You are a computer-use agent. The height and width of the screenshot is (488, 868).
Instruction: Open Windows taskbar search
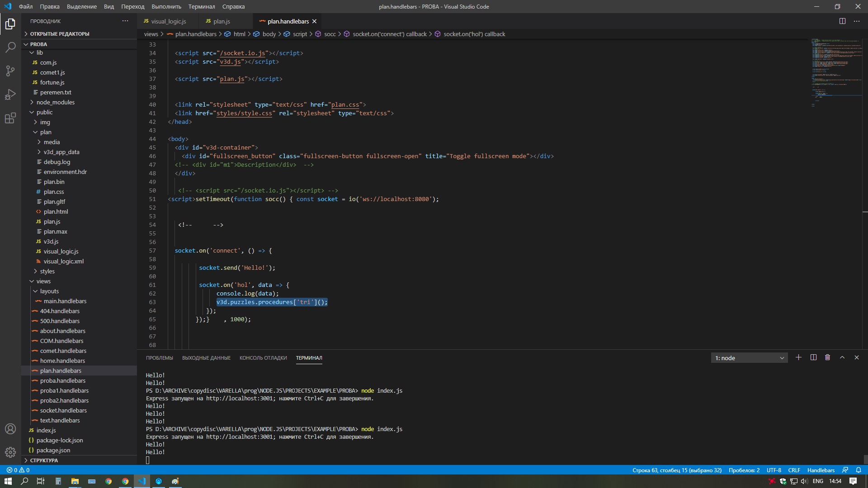pos(24,481)
